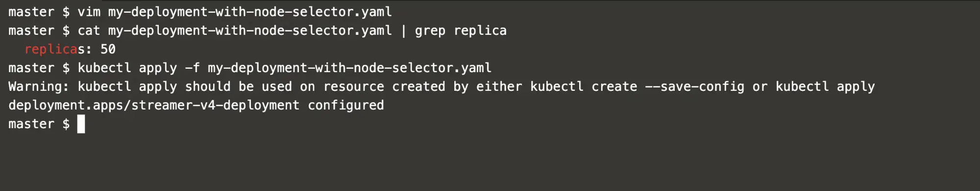Click the yaml filename in the apply command
Image resolution: width=980 pixels, height=191 pixels.
349,68
